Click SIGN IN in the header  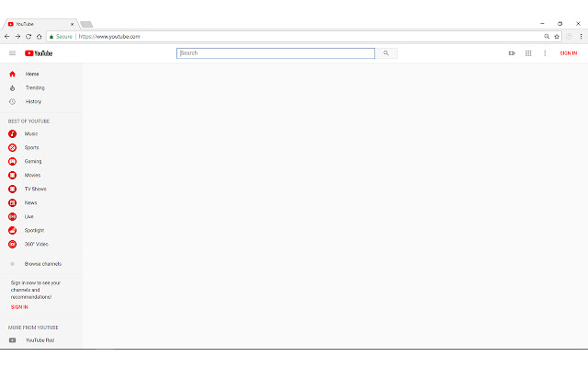click(x=569, y=53)
